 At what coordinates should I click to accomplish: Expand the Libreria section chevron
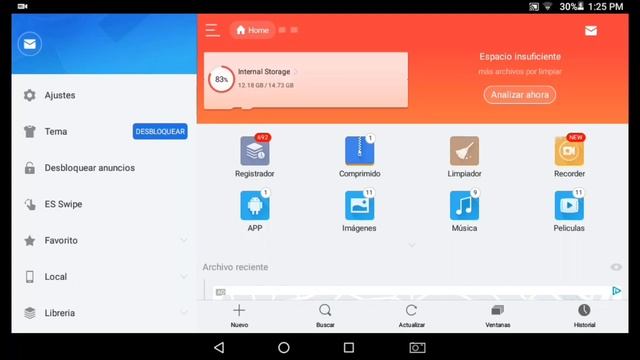tap(184, 313)
